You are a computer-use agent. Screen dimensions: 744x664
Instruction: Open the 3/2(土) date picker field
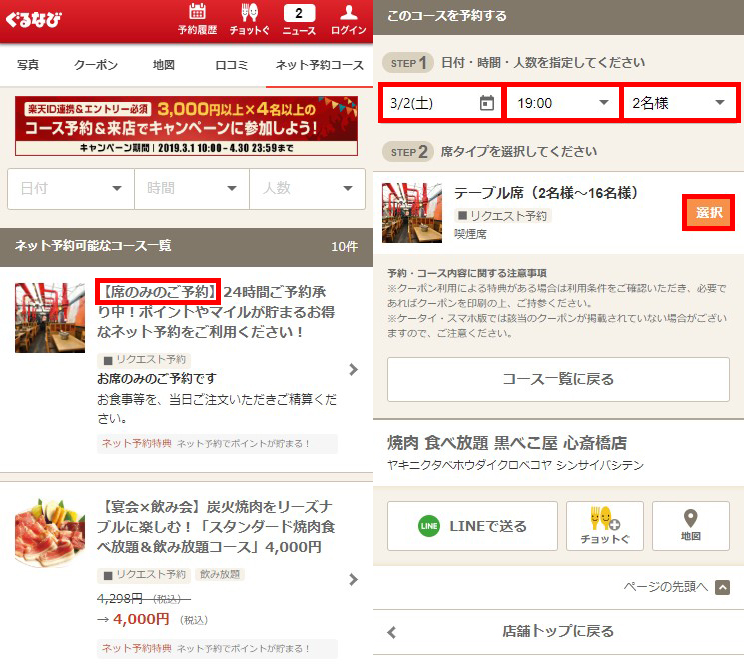coord(441,103)
